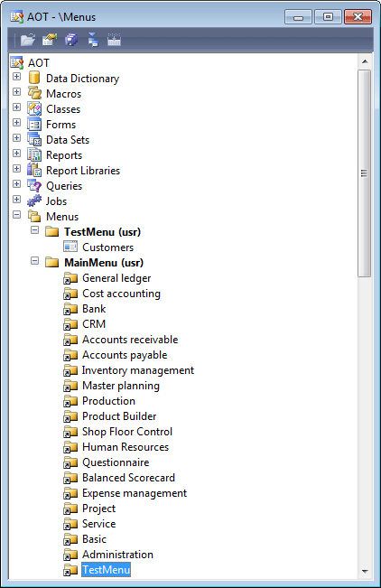
Task: Click the Jobs gears icon
Action: pos(34,201)
